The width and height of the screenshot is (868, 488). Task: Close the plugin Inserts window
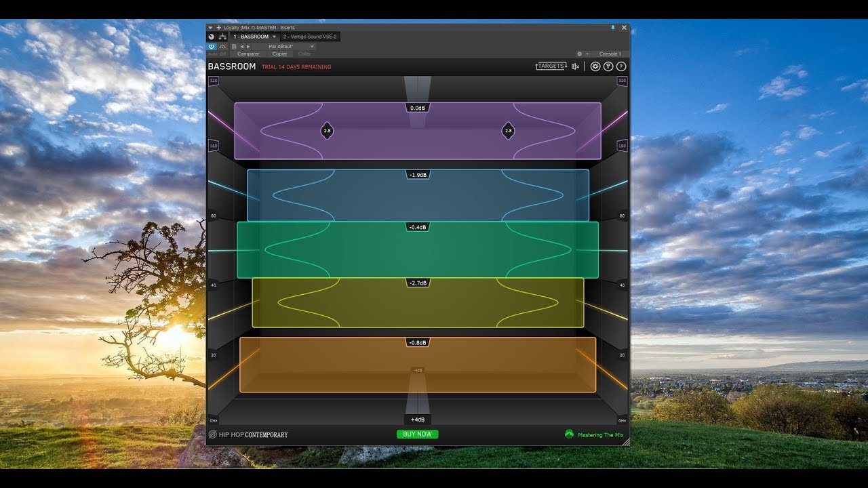point(624,28)
